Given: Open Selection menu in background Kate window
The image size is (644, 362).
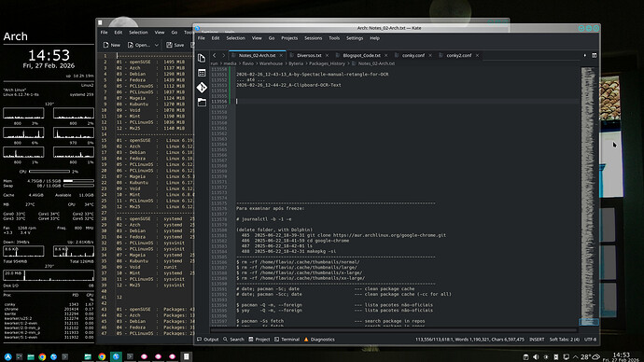Looking at the screenshot, I should click(x=138, y=33).
